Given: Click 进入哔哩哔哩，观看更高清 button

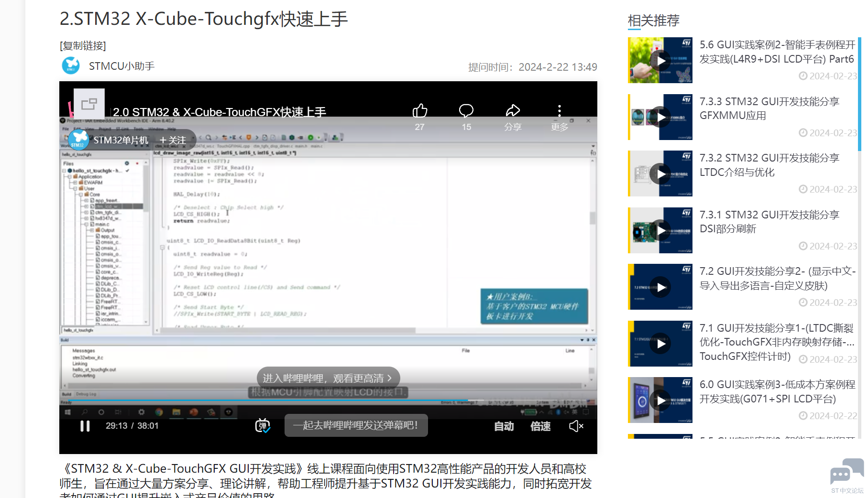Looking at the screenshot, I should 328,378.
